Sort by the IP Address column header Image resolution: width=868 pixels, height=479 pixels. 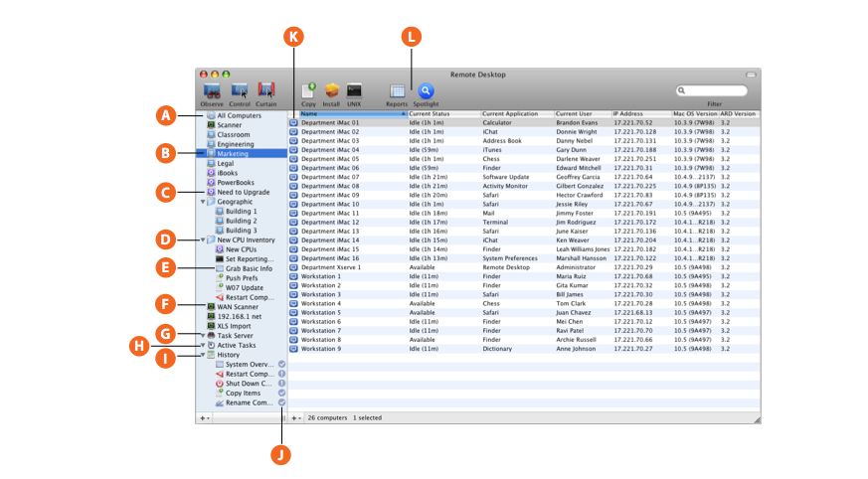click(640, 114)
